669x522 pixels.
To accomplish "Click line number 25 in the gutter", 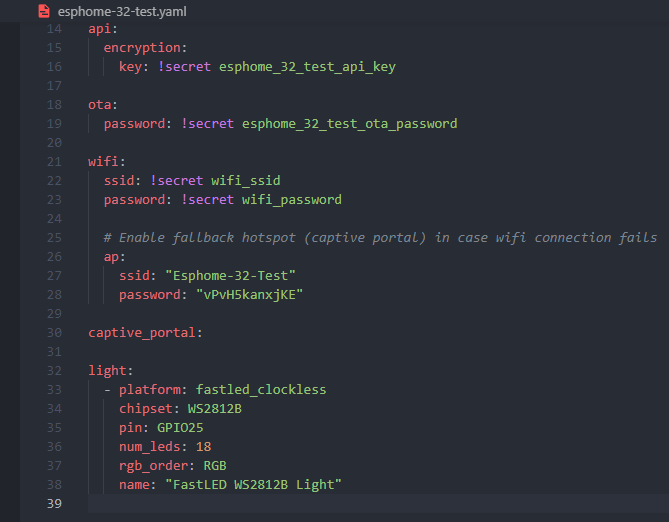I will [54, 238].
